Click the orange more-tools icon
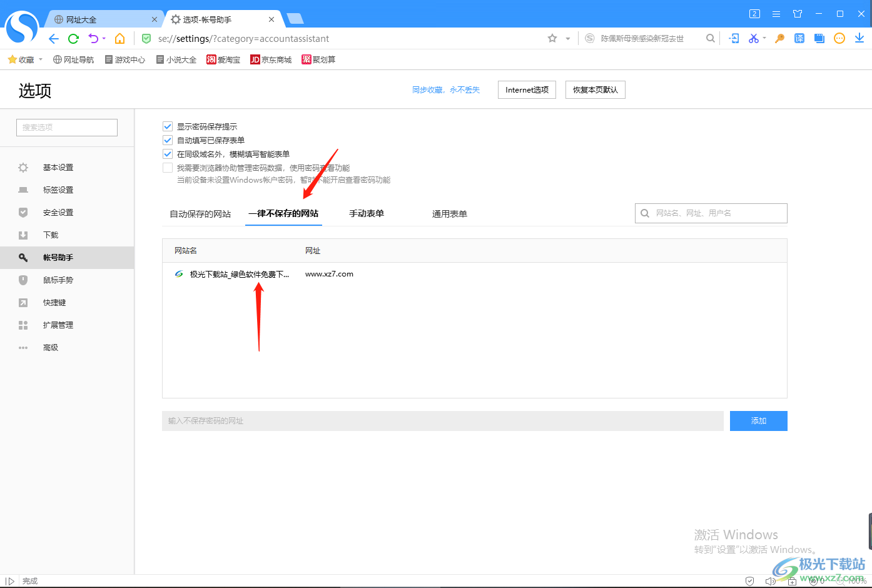Image resolution: width=872 pixels, height=588 pixels. (x=839, y=38)
